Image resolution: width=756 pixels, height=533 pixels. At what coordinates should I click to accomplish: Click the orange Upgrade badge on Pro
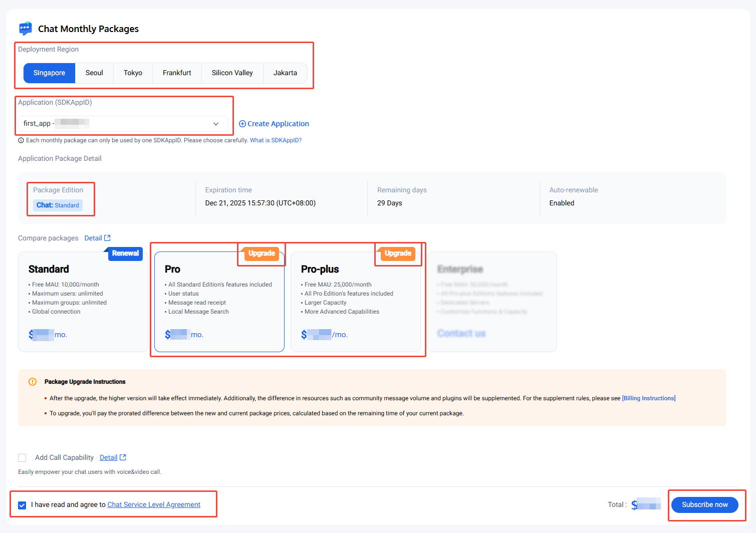point(261,253)
